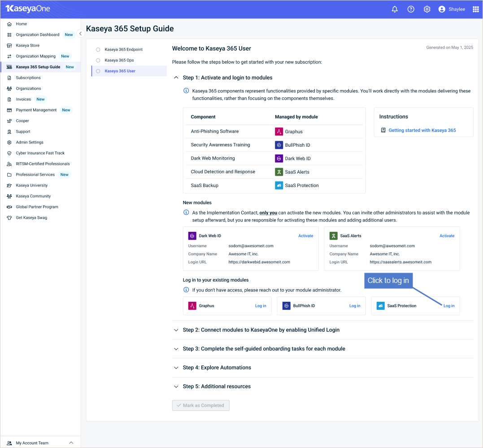Click the SaaS Alerts icon in component table
Screen dimensions: 483x448
coord(279,172)
